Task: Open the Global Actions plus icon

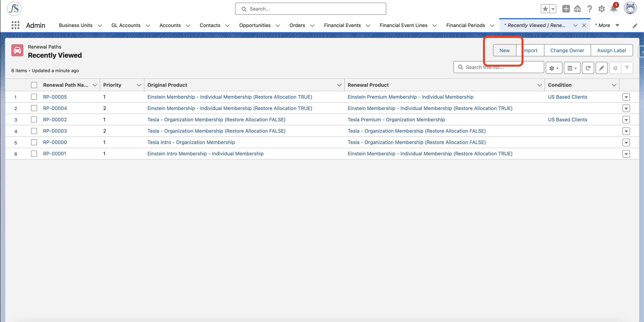Action: point(566,9)
